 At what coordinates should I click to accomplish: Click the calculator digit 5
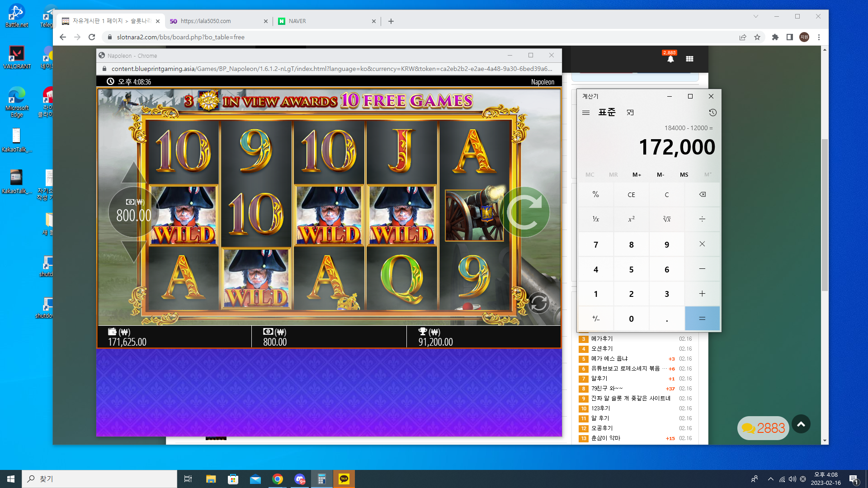pos(631,269)
